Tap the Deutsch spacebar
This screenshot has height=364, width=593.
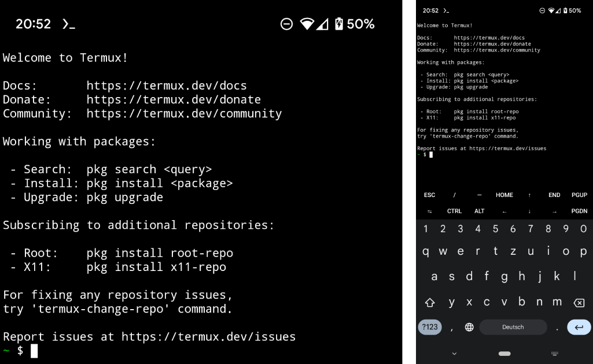(513, 327)
